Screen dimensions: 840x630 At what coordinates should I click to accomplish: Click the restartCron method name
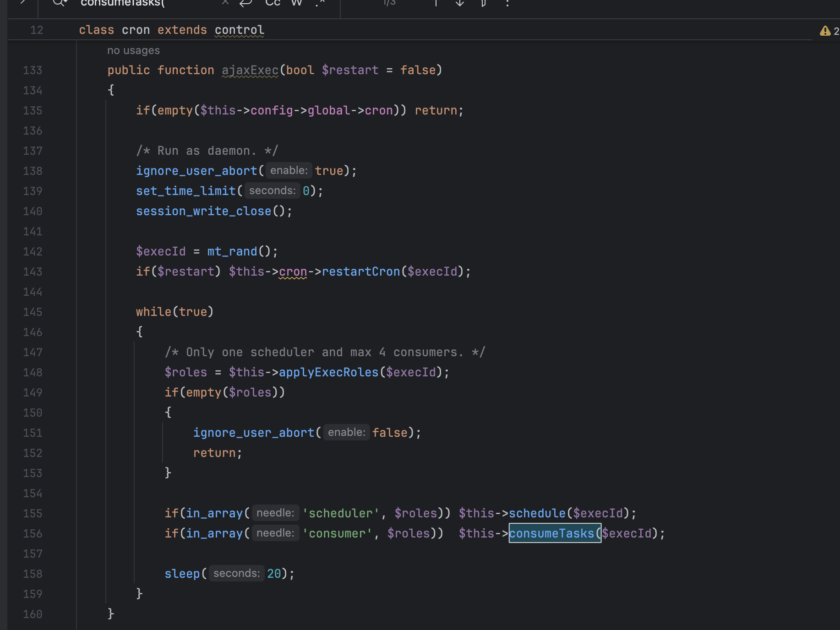tap(360, 272)
